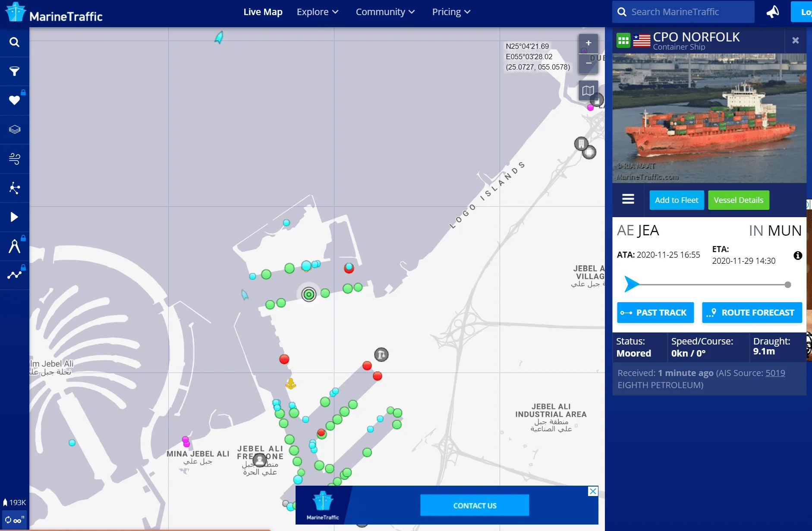Image resolution: width=812 pixels, height=531 pixels.
Task: Open the vessel filter funnel tool
Action: click(x=14, y=71)
